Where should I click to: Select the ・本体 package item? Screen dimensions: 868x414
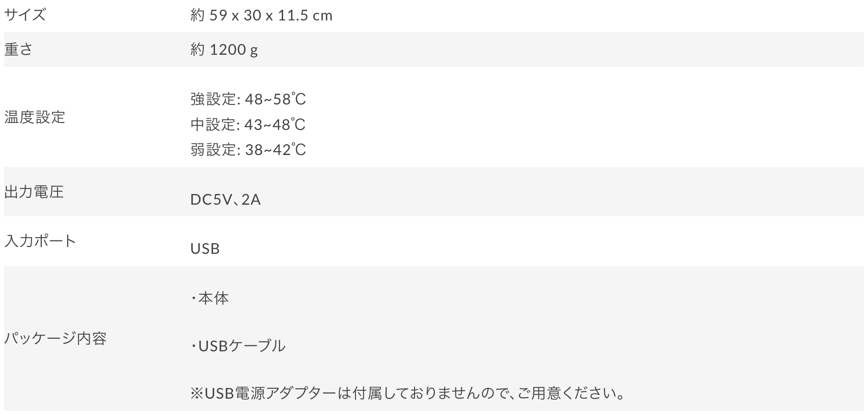210,298
